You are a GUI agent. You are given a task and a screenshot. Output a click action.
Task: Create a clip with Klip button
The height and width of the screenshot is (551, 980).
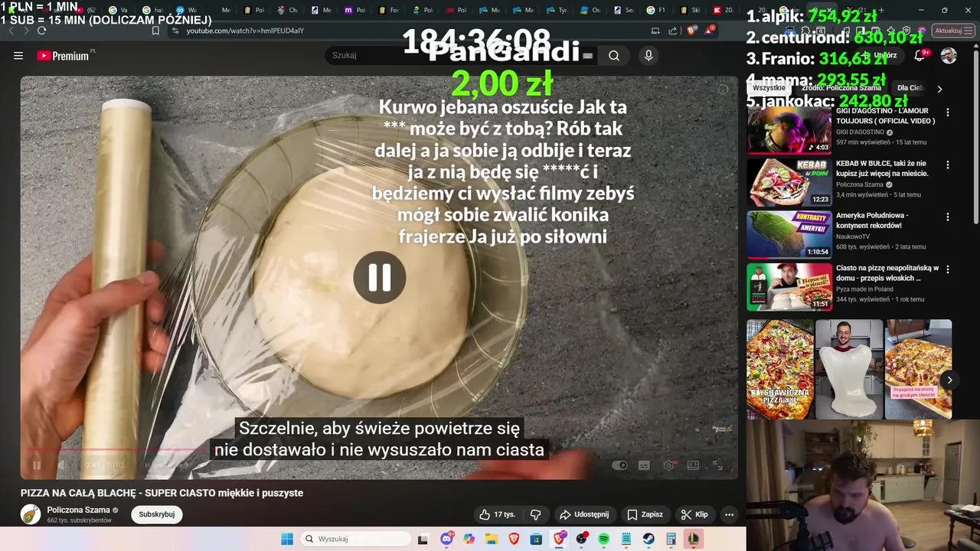[x=694, y=514]
